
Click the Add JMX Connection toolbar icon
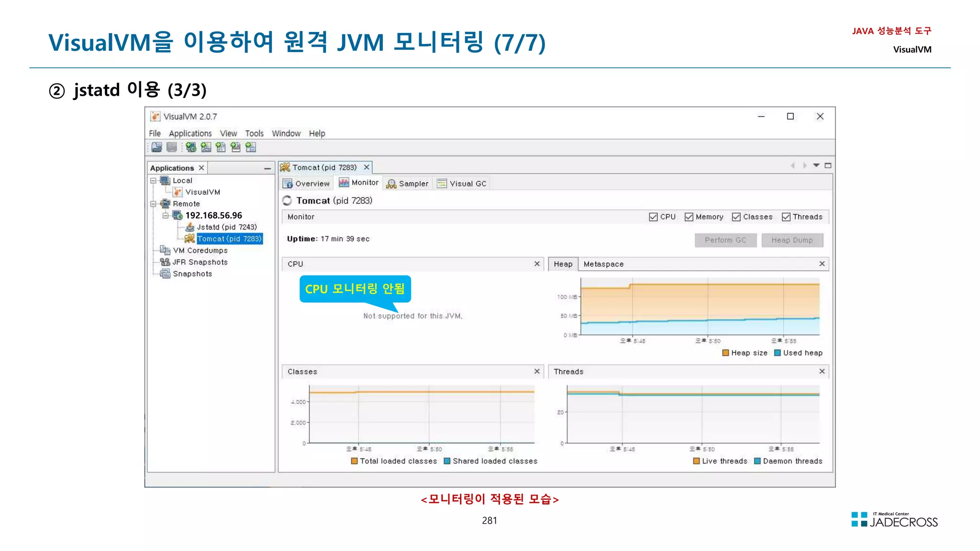tap(206, 147)
